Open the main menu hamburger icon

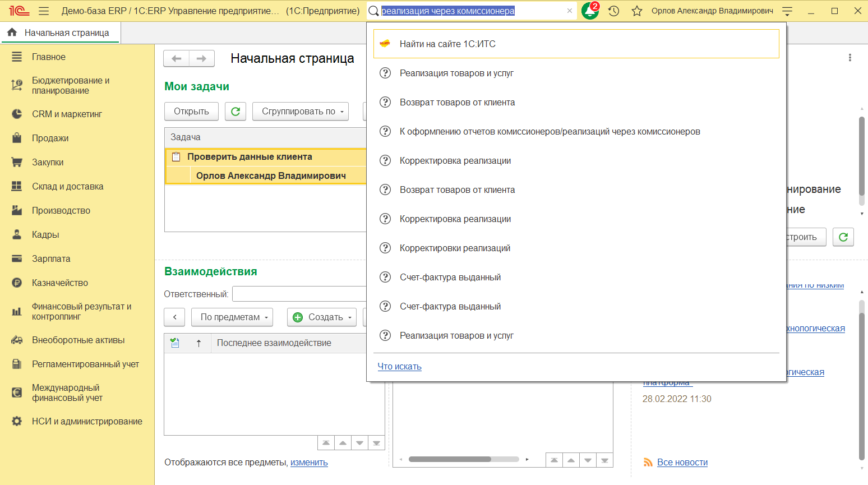tap(44, 11)
